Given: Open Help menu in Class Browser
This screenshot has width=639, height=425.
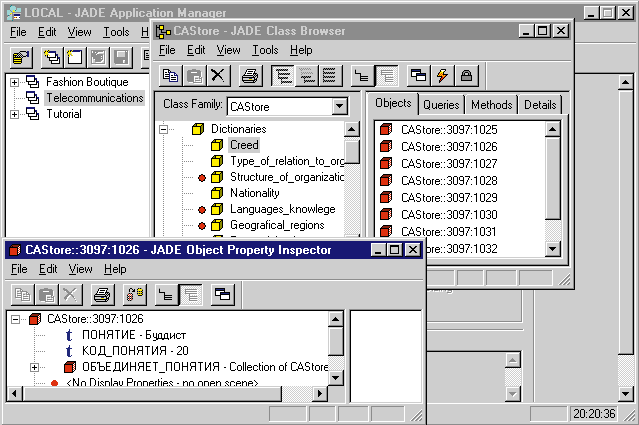Looking at the screenshot, I should (x=301, y=50).
